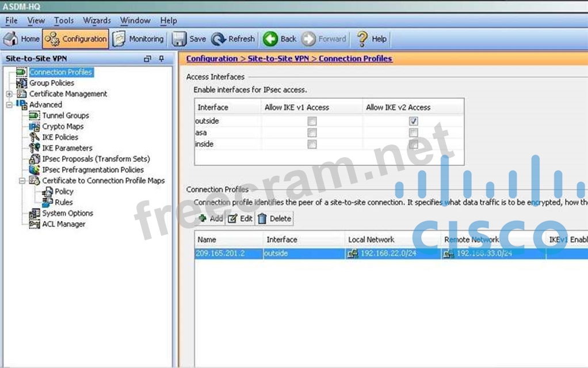588x368 pixels.
Task: Collapse Certificate to Connection Profile Maps node
Action: pyautogui.click(x=22, y=181)
